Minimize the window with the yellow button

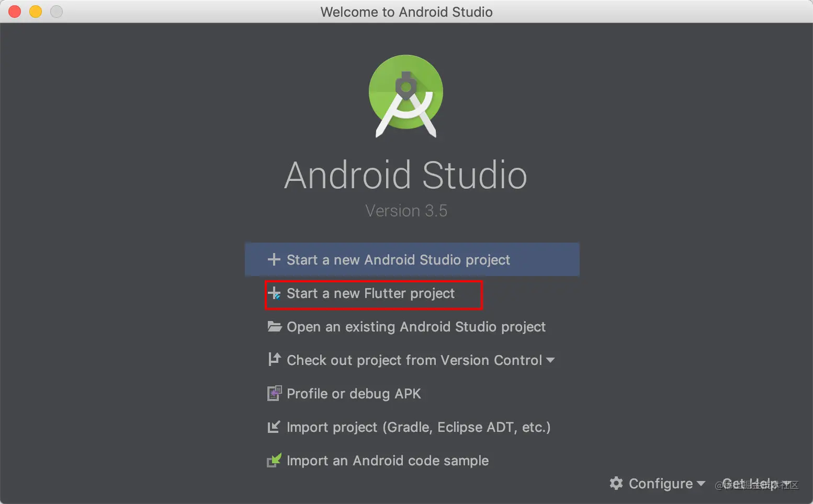[x=36, y=12]
